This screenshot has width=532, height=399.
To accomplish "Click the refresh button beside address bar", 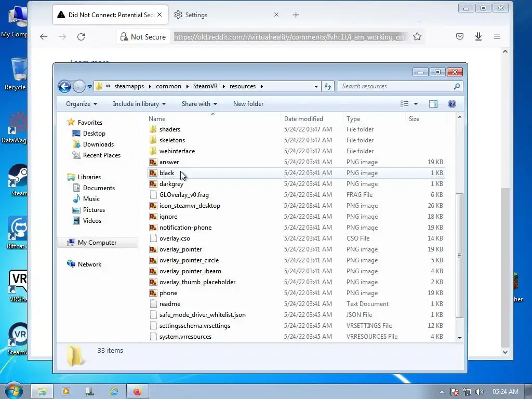I will click(328, 86).
